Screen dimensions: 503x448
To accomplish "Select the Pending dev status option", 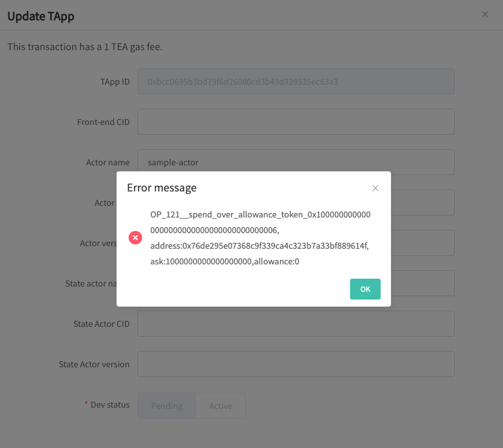I will [167, 406].
